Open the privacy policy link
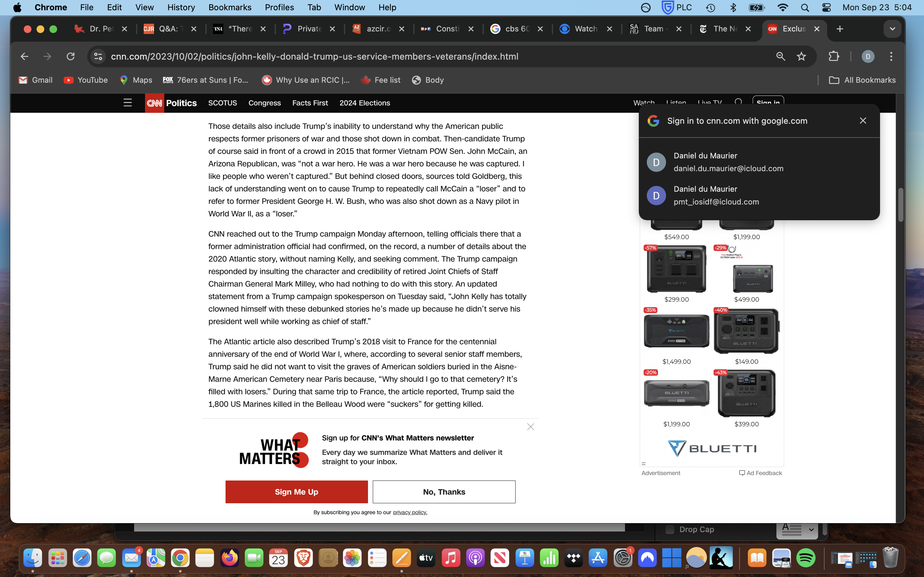 coord(410,512)
